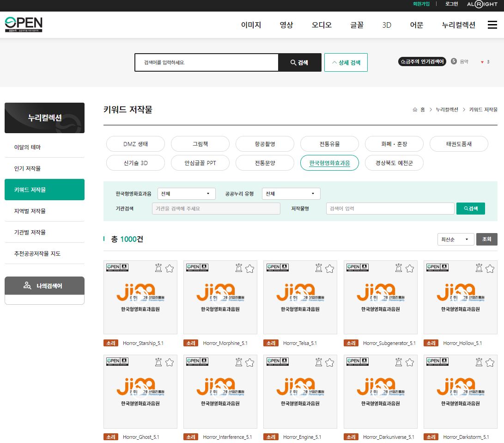
Task: Click the 상세 검색 button
Action: [x=346, y=62]
